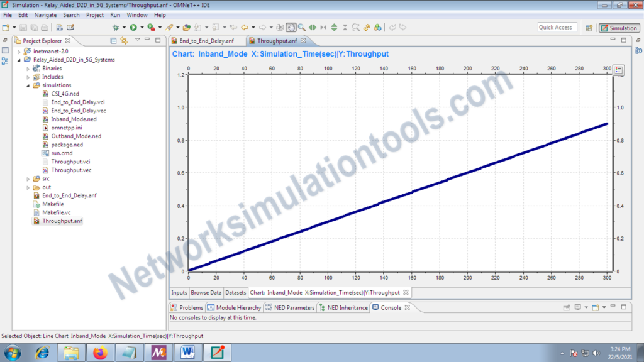
Task: Toggle the Simulation perspective button
Action: pyautogui.click(x=619, y=28)
